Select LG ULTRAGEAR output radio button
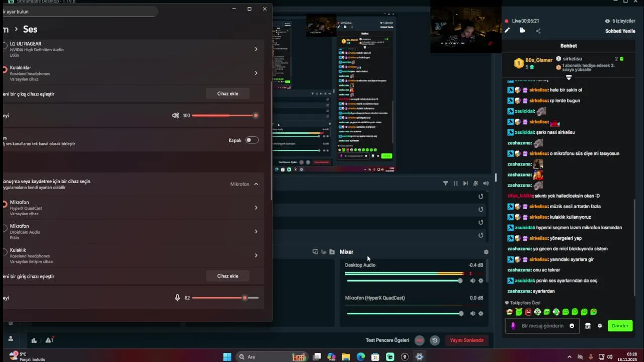The height and width of the screenshot is (362, 644). point(4,46)
